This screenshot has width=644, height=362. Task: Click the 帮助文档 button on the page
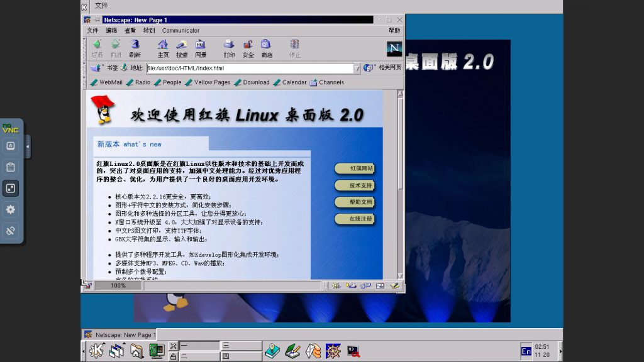point(355,202)
